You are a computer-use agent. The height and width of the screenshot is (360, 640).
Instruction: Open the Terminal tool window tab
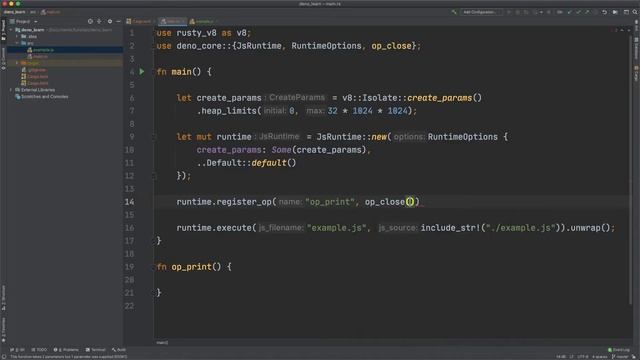click(96, 350)
